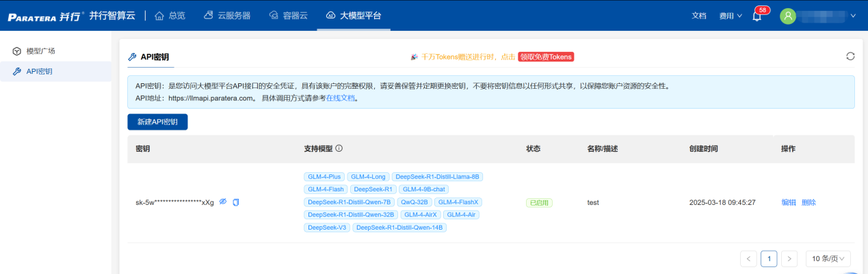Viewport: 868px width, 274px height.
Task: Open the 总览 overview tab
Action: point(170,15)
